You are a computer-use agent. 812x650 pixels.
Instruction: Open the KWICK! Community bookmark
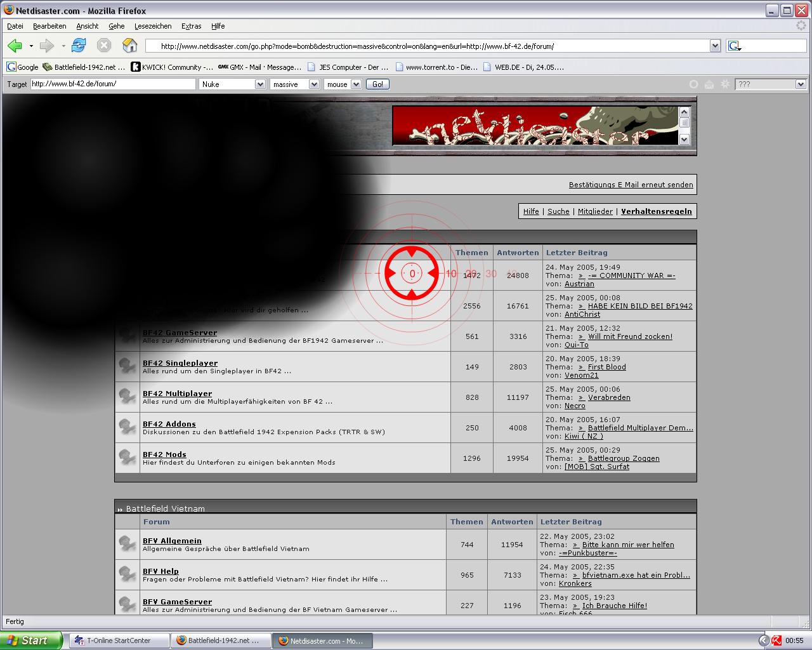pyautogui.click(x=171, y=67)
